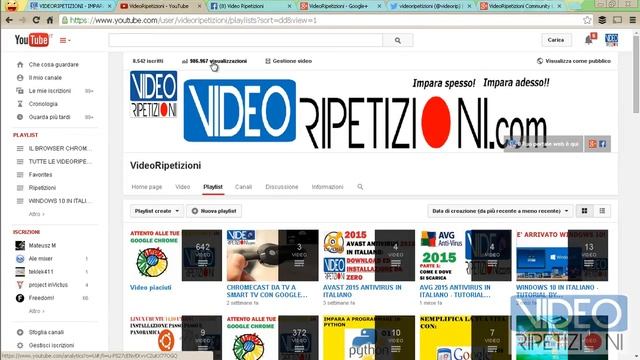Open Ale mixer subscription
The width and height of the screenshot is (640, 360).
point(40,258)
